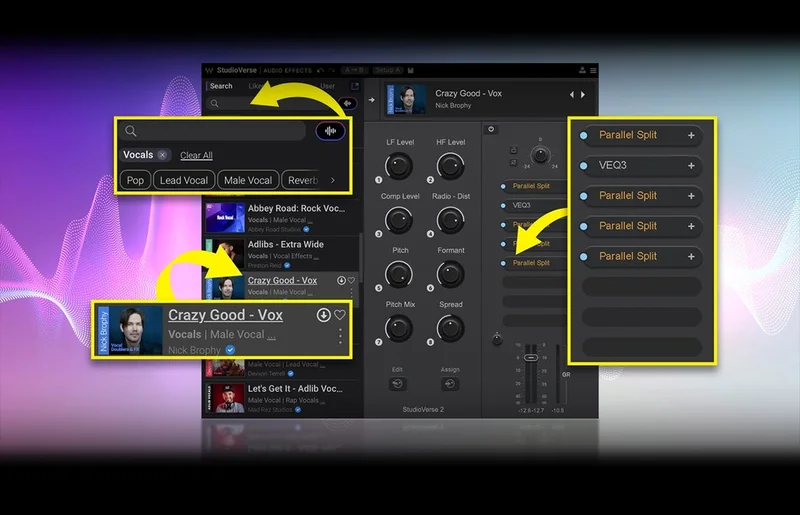
Task: Click the undo arrow in the StudioVerse top bar
Action: [x=320, y=70]
